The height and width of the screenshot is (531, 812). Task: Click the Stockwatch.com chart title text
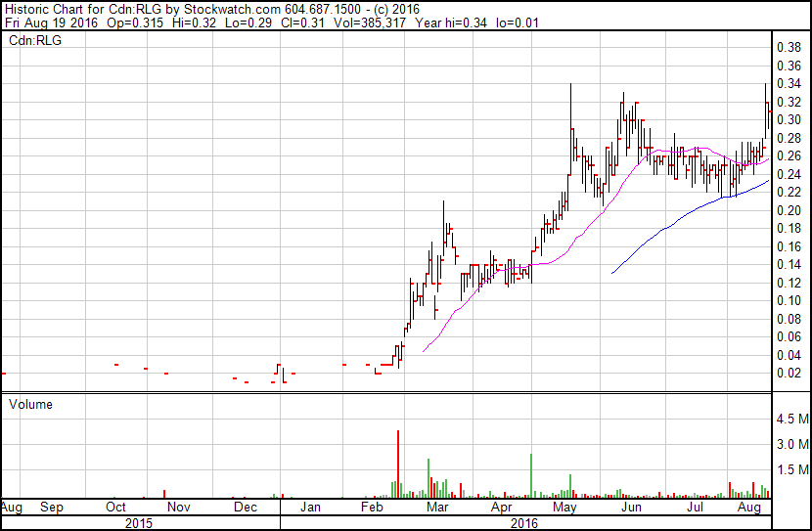click(x=233, y=10)
